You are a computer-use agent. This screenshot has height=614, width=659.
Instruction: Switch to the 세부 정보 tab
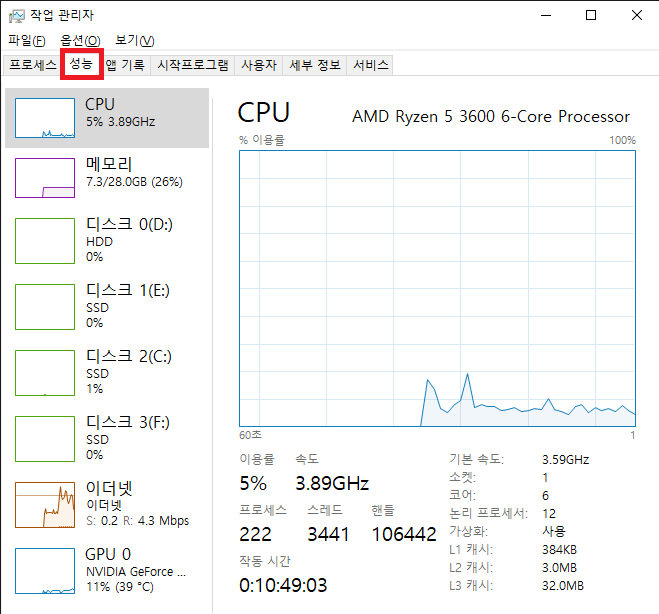[314, 65]
